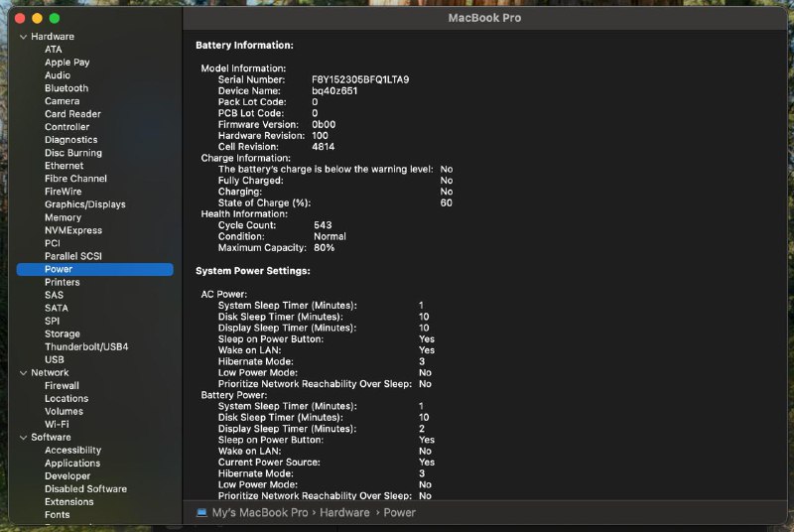Image resolution: width=794 pixels, height=532 pixels.
Task: Collapse the Hardware section chevron
Action: (23, 37)
